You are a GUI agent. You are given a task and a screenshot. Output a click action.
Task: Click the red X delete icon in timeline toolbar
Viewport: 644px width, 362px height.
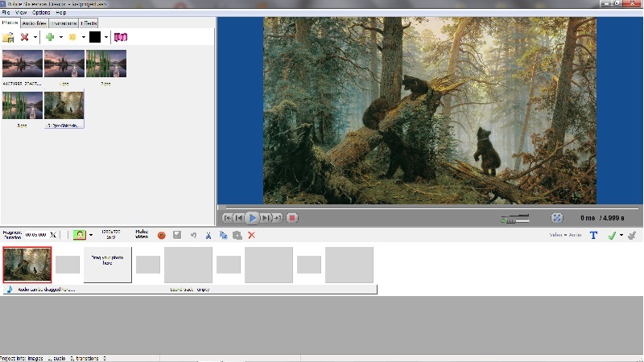252,235
